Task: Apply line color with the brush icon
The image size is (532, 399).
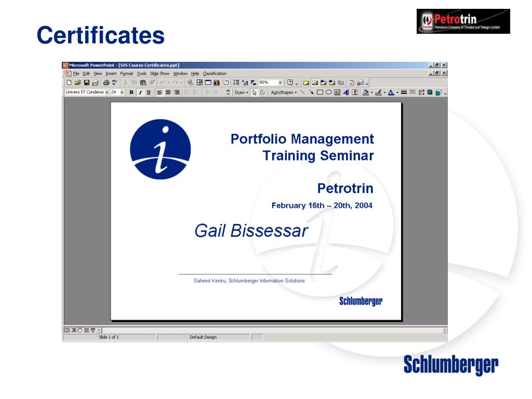Action: point(378,92)
